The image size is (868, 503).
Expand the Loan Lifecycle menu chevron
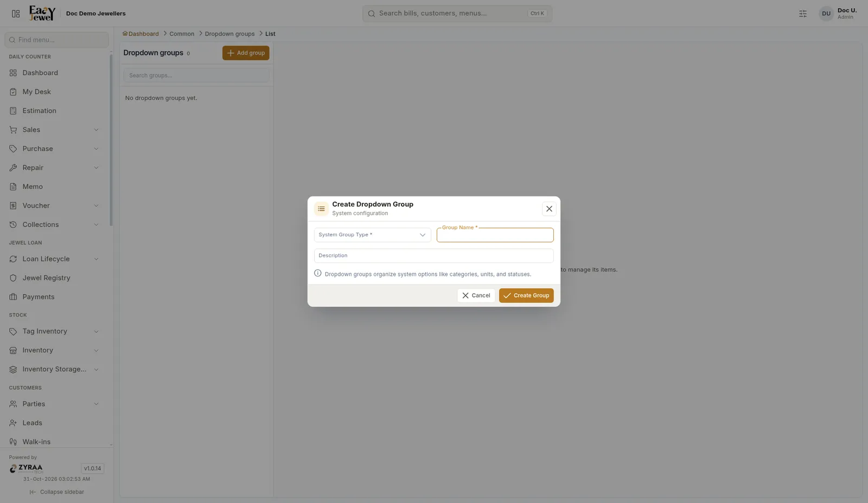[96, 259]
